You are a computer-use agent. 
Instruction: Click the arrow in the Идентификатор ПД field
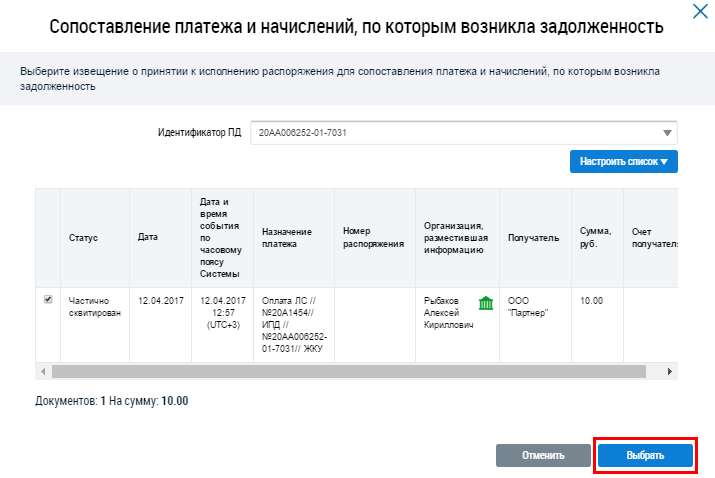[x=667, y=133]
